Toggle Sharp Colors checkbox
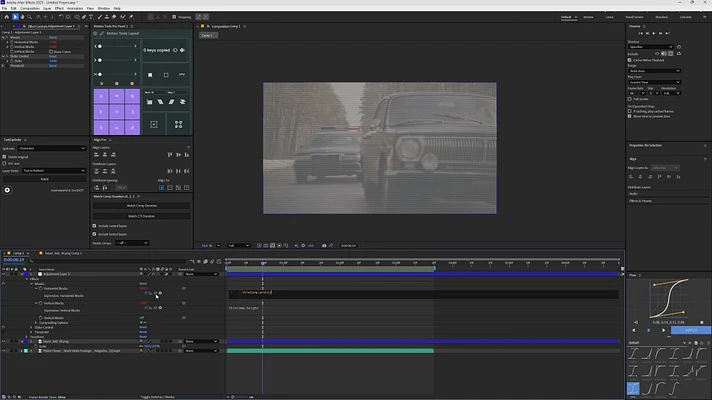Viewport: 712px width, 400px height. point(51,52)
